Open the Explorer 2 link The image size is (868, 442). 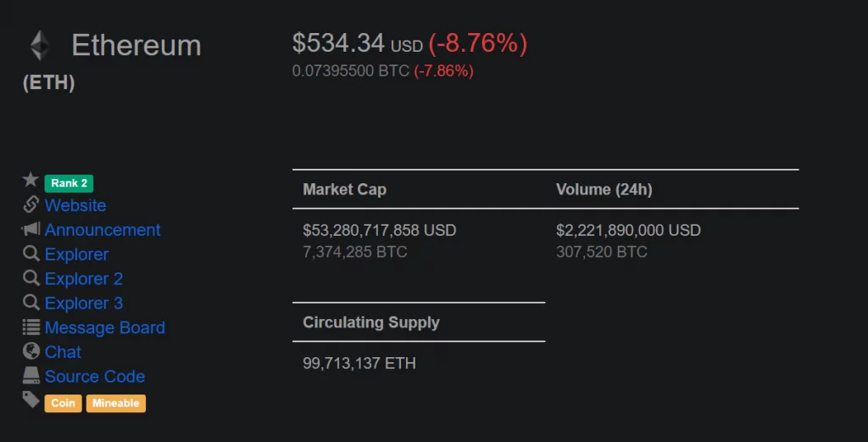click(x=84, y=278)
